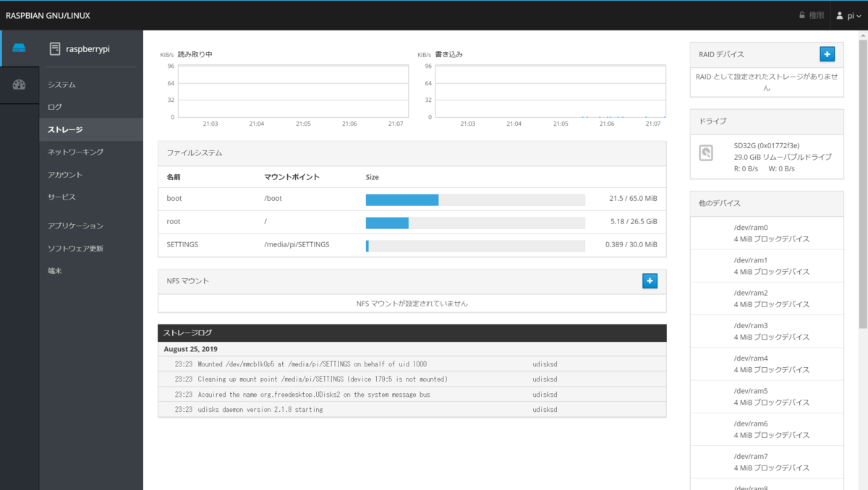Viewport: 868px width, 490px height.
Task: Click the SD32G drive disk icon
Action: click(x=706, y=152)
